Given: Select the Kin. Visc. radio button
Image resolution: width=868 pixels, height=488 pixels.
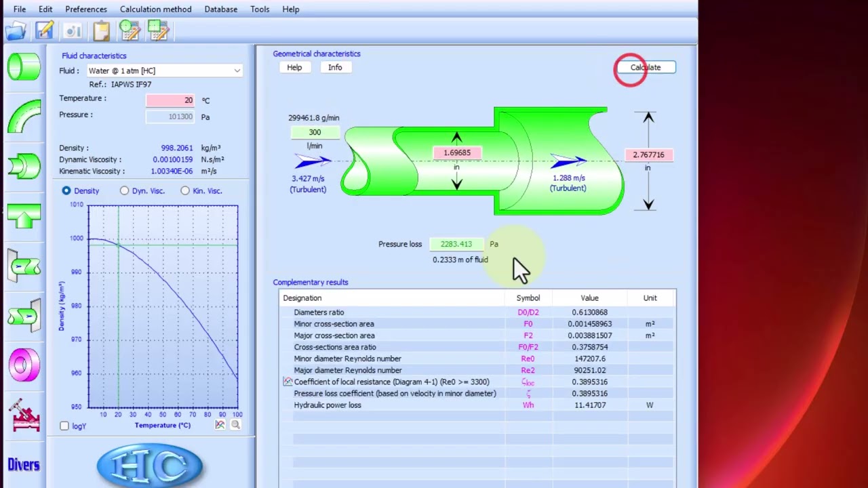Looking at the screenshot, I should [x=185, y=191].
